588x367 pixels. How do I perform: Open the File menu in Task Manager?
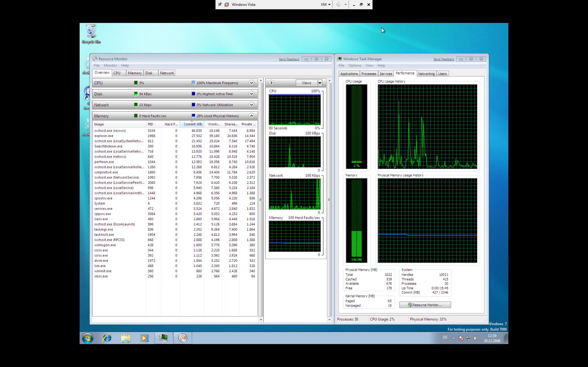341,66
